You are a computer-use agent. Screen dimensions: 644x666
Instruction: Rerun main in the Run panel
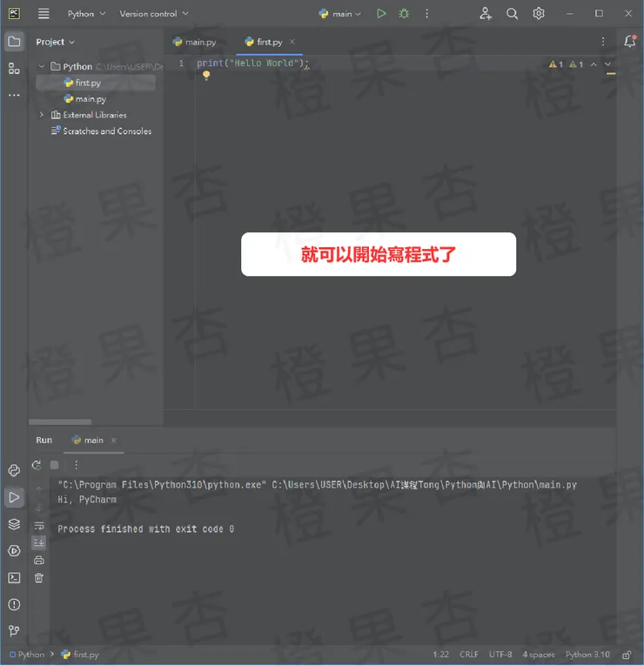click(x=37, y=465)
